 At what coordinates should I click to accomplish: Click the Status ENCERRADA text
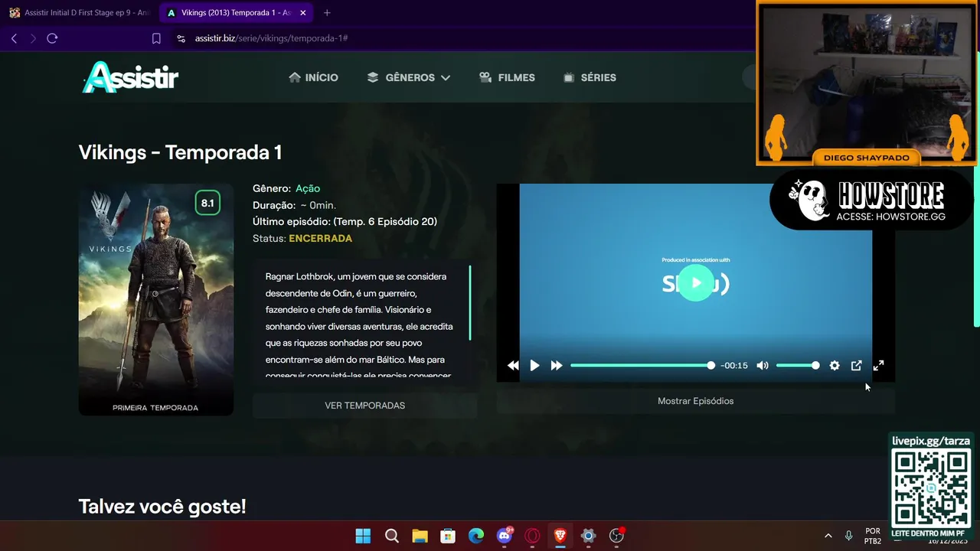tap(302, 239)
